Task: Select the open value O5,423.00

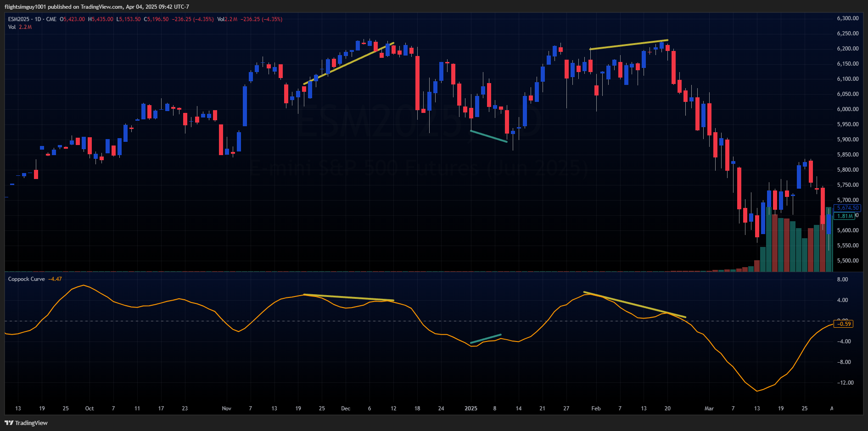Action: tap(72, 19)
